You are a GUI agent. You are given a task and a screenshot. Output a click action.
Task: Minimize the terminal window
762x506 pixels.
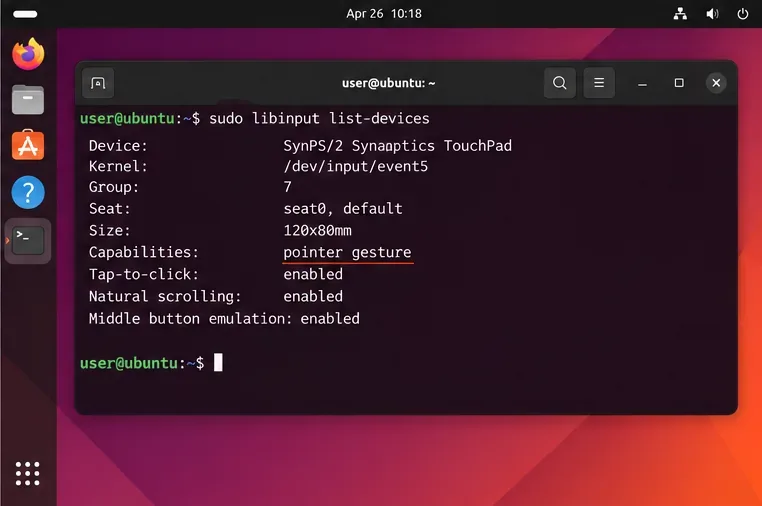click(642, 83)
